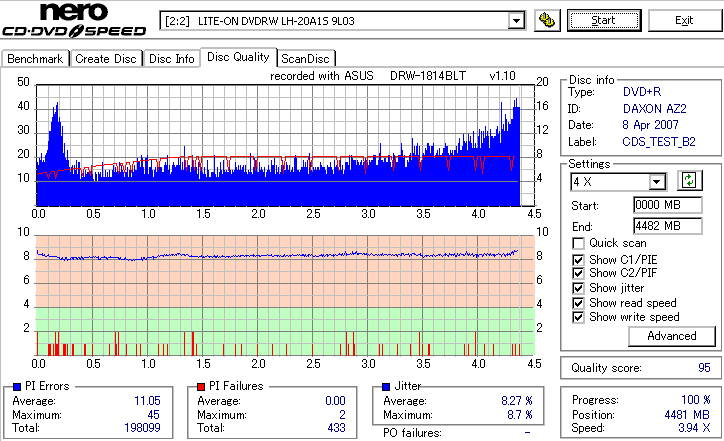The image size is (724, 441).
Task: Click PI Errors average 11.05
Action: 147,400
